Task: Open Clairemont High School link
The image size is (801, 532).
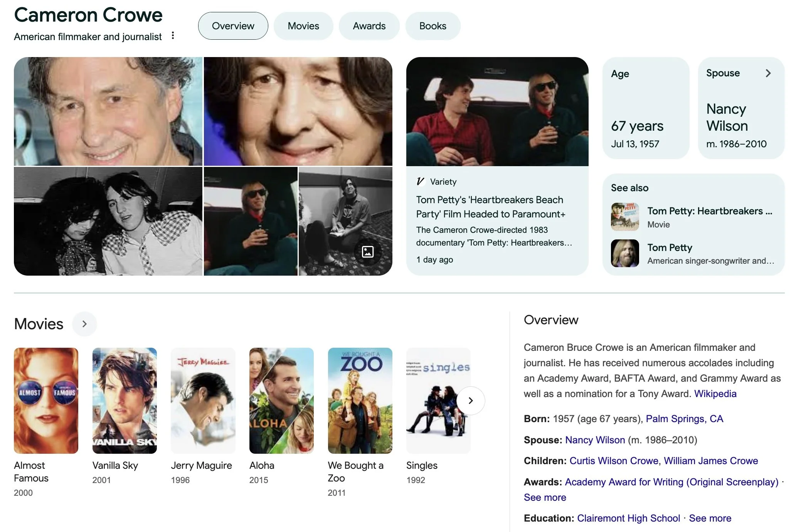Action: coord(628,518)
